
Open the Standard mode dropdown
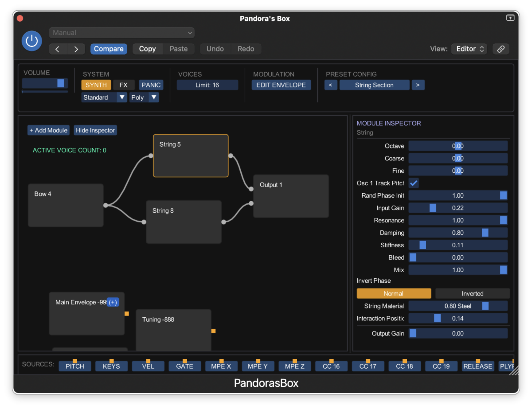click(x=104, y=97)
